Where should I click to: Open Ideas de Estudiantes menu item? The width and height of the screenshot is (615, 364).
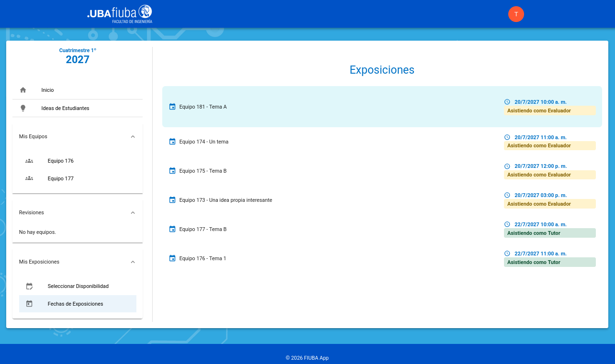[x=65, y=108]
